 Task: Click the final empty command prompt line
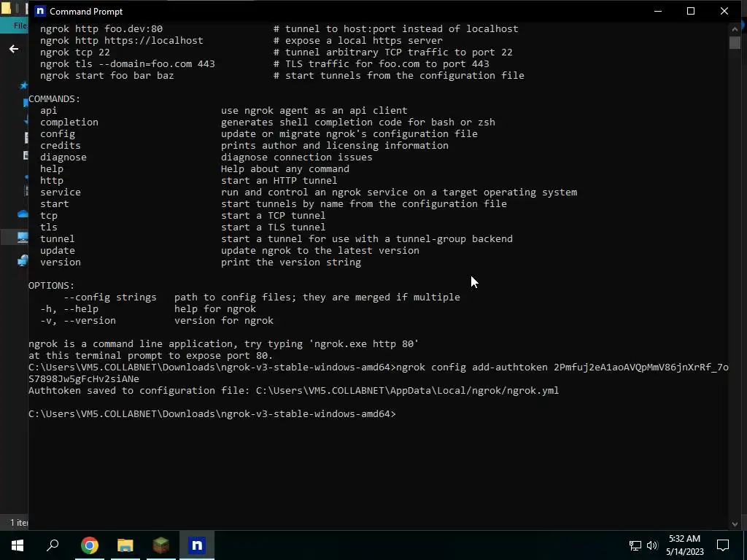(x=212, y=414)
